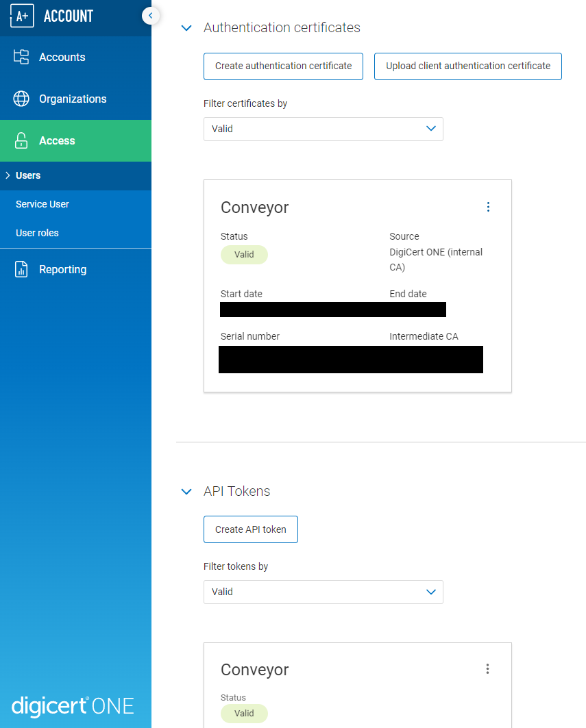Click Upload client authentication certificate
The image size is (586, 728).
(x=467, y=66)
